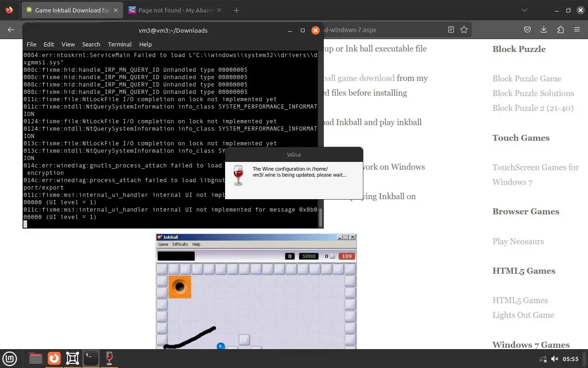Click the Windows 7 Games heading

point(531,345)
